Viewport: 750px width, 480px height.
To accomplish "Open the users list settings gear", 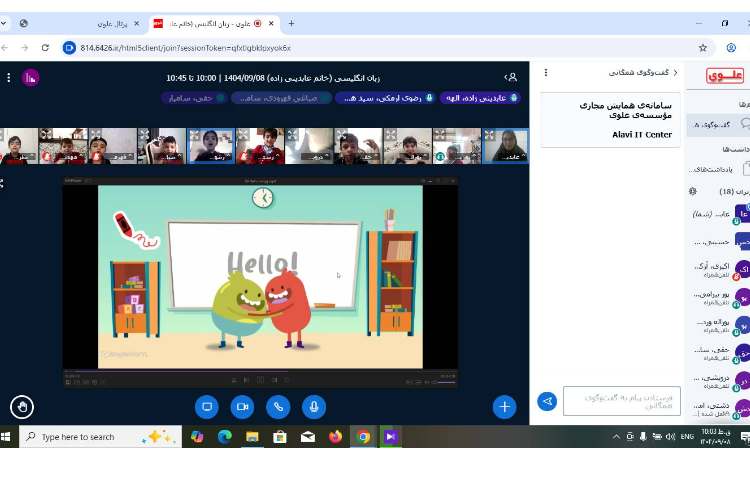I will 693,190.
